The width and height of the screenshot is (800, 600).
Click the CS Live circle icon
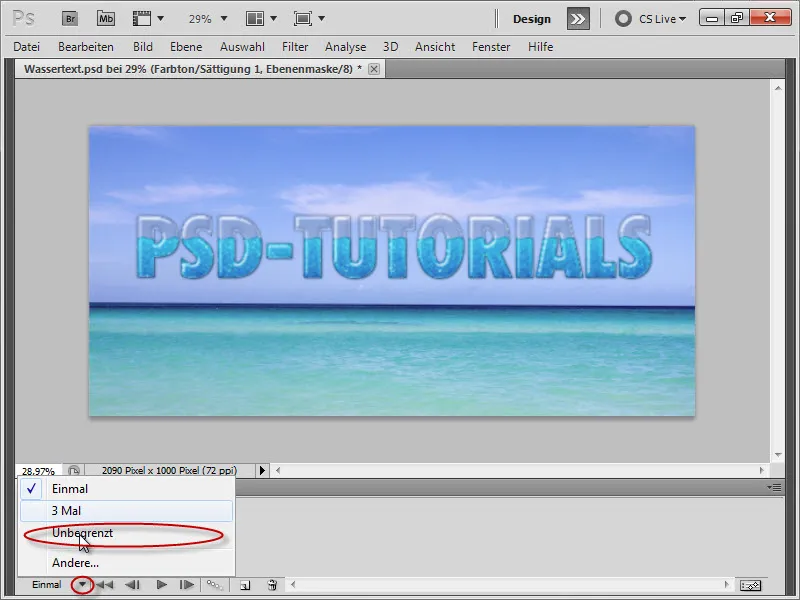[623, 19]
